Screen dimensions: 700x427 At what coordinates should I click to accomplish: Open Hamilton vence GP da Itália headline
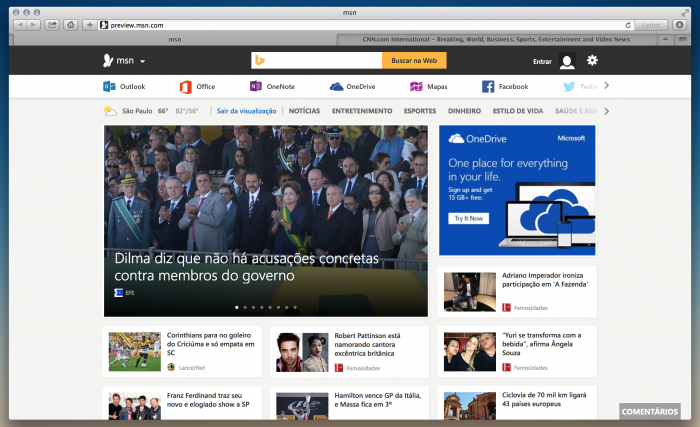(x=378, y=400)
